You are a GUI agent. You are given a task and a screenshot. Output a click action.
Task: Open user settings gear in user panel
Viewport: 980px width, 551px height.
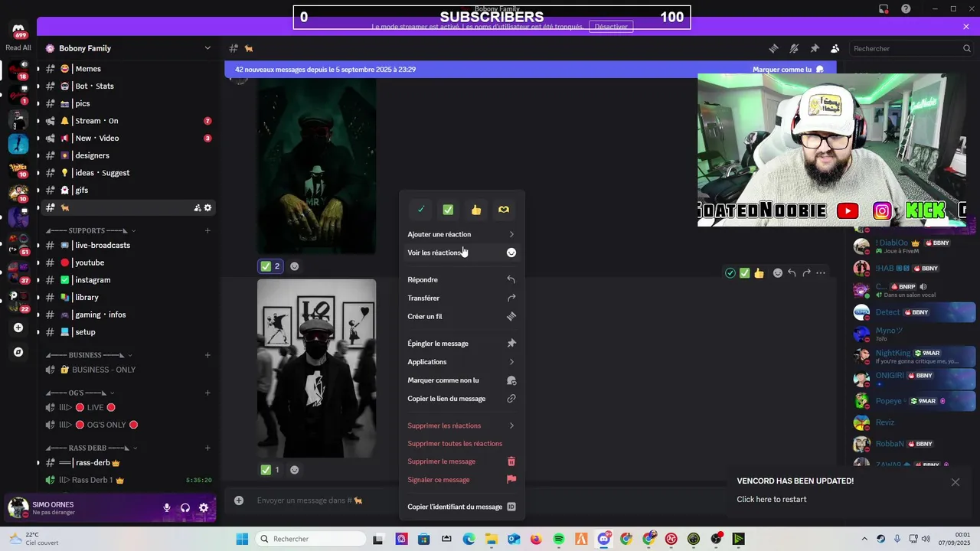point(204,507)
